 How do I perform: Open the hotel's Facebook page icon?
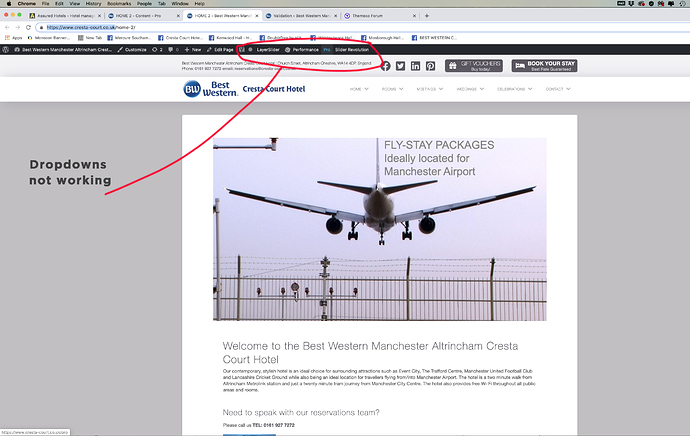click(x=385, y=66)
